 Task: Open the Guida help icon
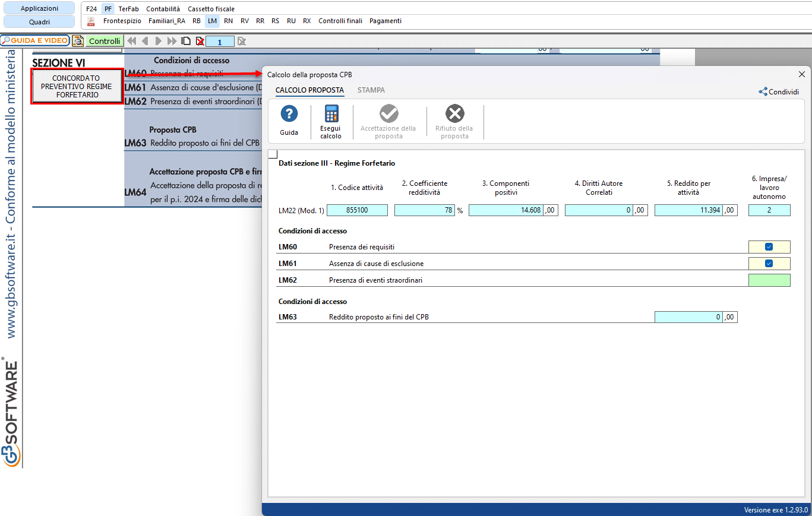tap(289, 114)
